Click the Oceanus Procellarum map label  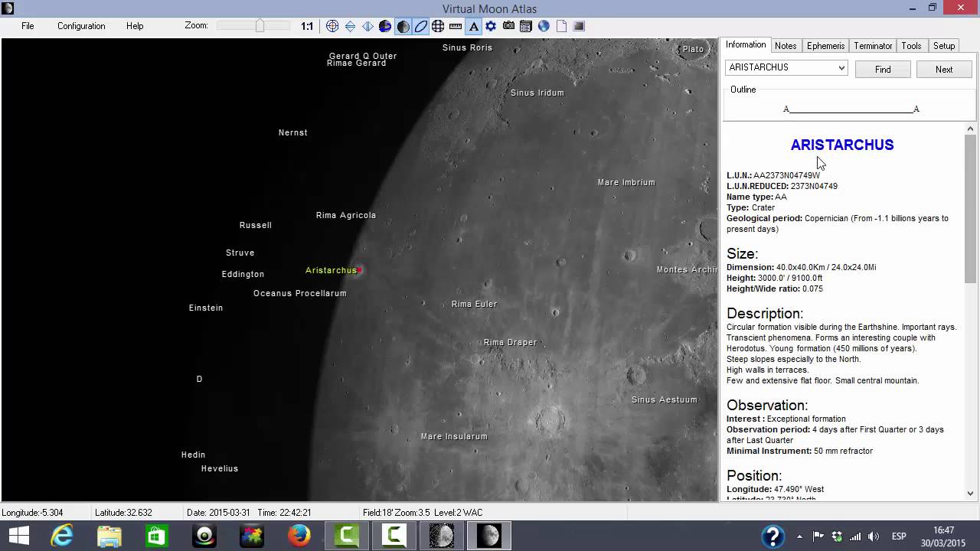point(299,293)
